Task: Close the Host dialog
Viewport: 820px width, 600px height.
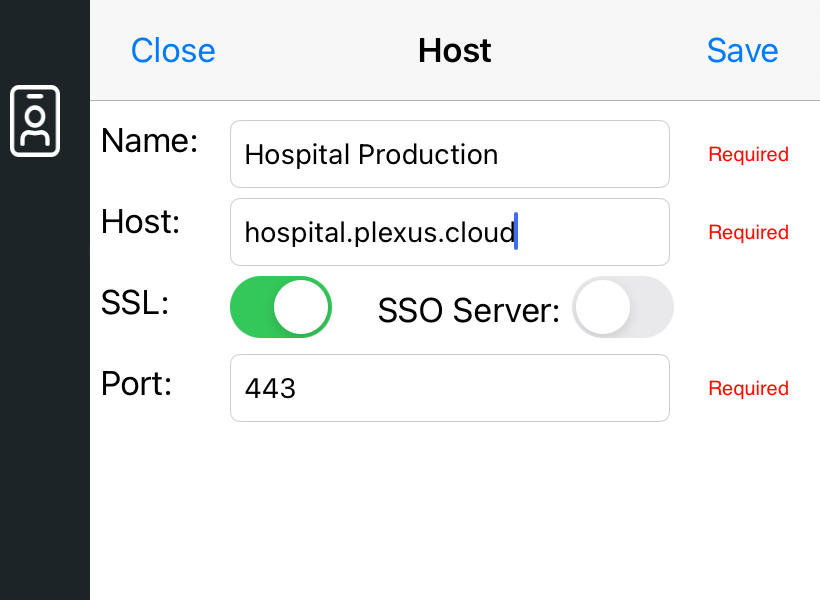Action: coord(173,51)
